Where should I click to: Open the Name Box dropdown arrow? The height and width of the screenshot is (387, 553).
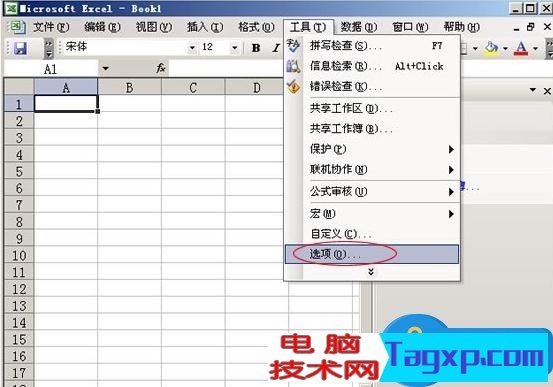pos(105,68)
